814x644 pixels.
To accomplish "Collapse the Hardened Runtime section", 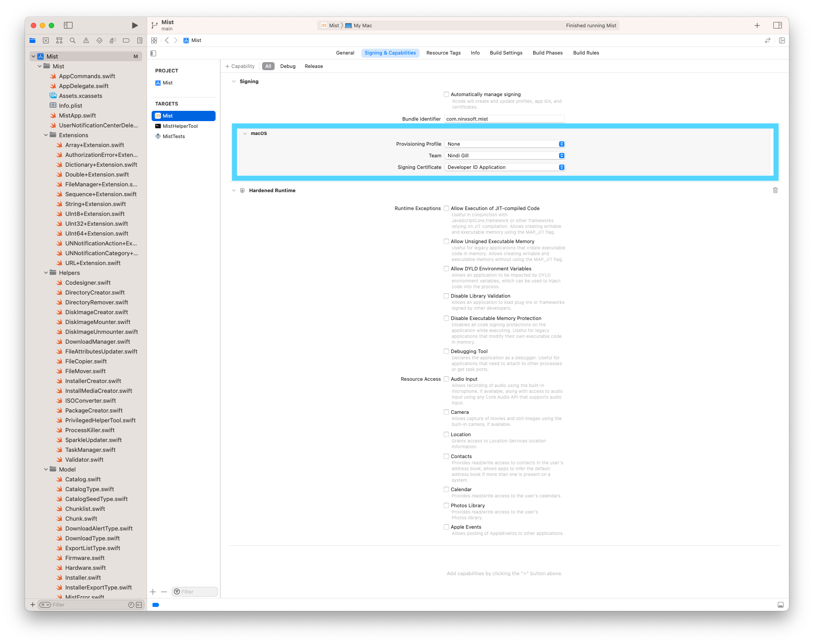I will tap(233, 190).
